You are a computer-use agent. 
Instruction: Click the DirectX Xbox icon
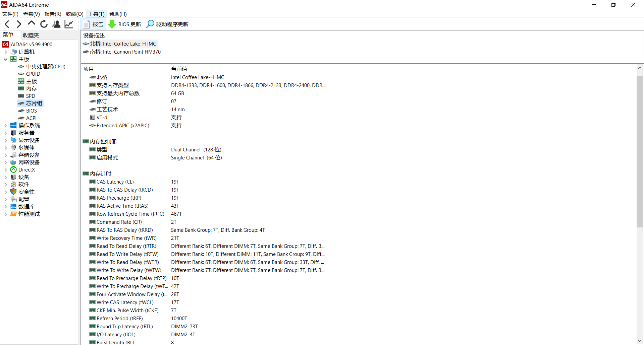click(x=13, y=170)
